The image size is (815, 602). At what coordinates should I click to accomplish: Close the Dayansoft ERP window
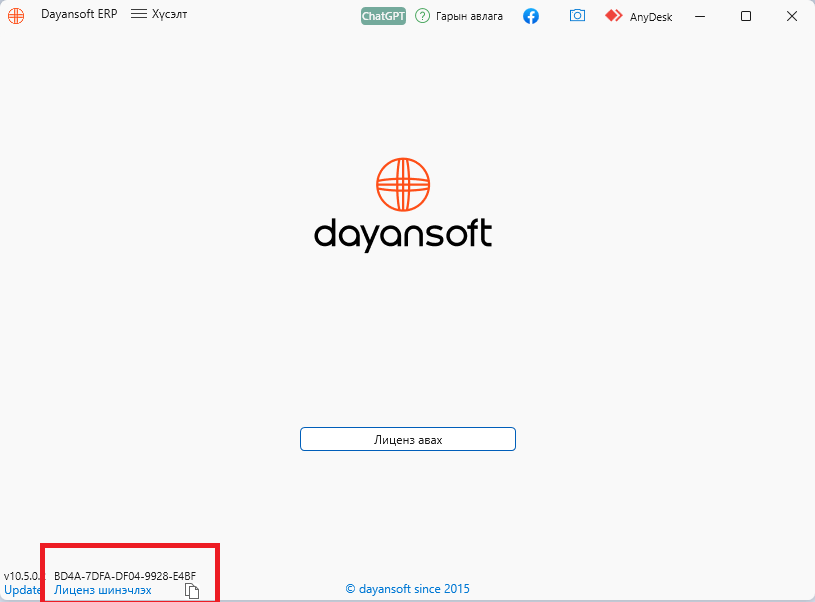tap(792, 16)
